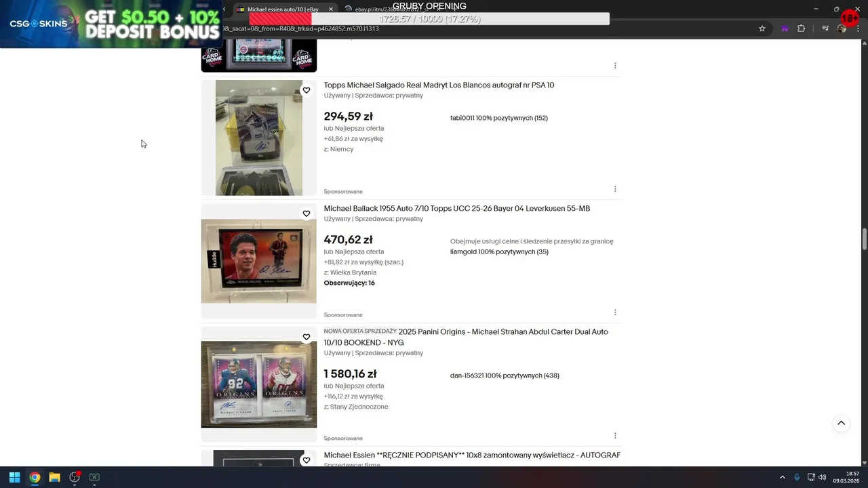The image size is (868, 488).
Task: Open options menu for the Michael Ballack listing
Action: coord(615,312)
